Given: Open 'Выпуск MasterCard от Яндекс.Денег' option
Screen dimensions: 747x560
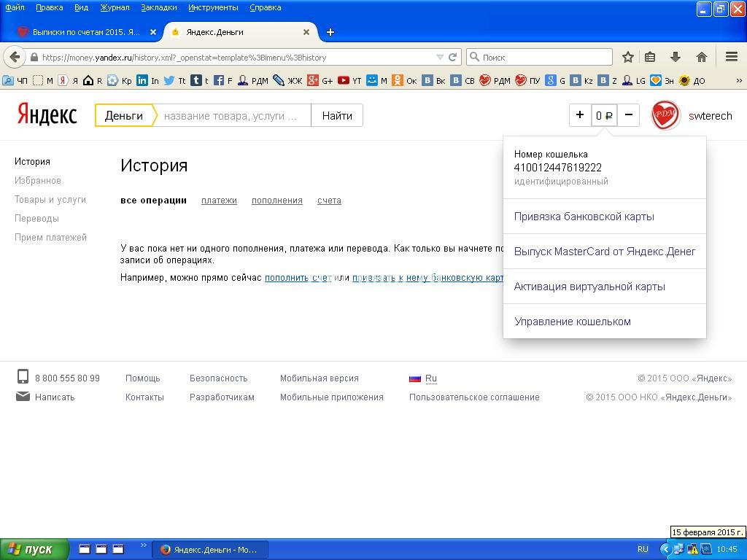Looking at the screenshot, I should [x=605, y=251].
